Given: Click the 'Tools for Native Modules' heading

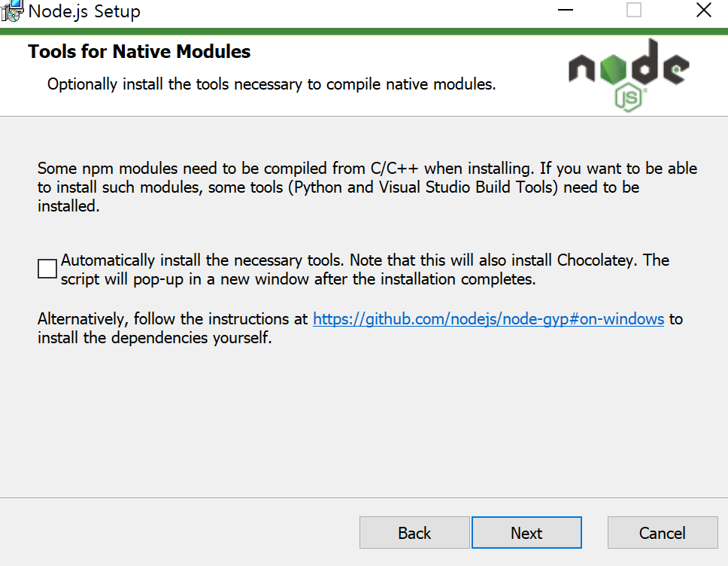Looking at the screenshot, I should tap(139, 52).
